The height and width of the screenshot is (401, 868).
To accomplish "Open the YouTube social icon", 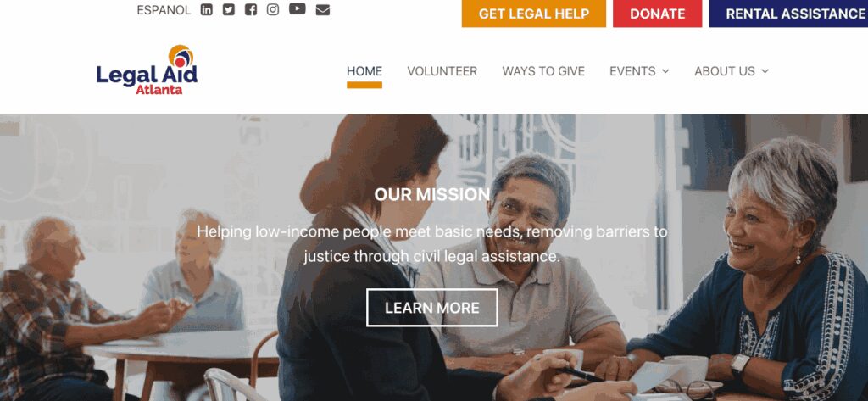I will tap(298, 8).
